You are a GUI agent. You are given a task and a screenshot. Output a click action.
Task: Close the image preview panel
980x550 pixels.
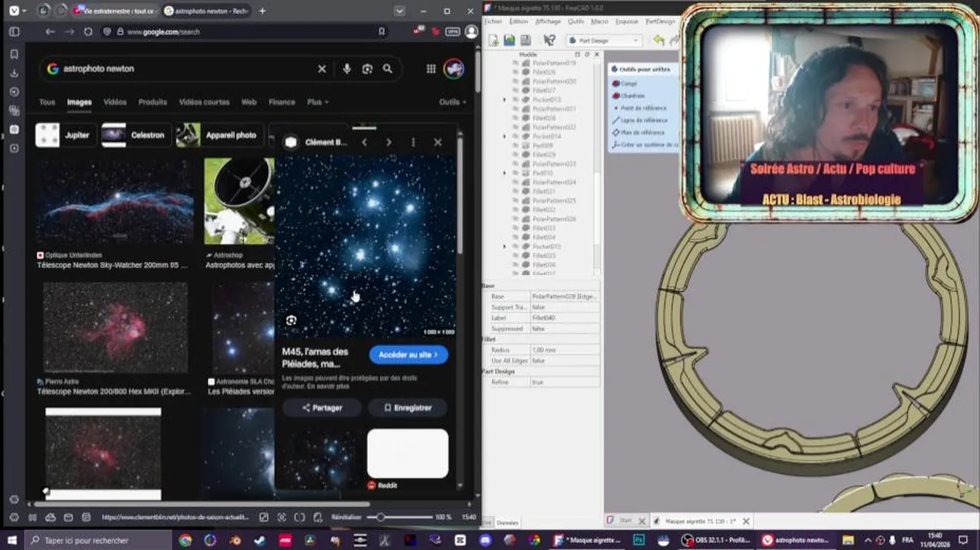437,142
